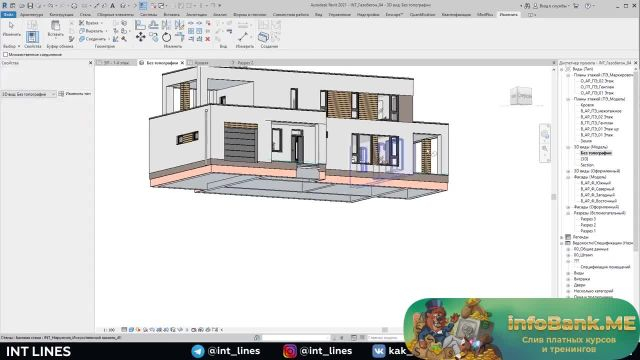The height and width of the screenshot is (360, 640).
Task: Collapse the Разрезы section node
Action: [568, 213]
